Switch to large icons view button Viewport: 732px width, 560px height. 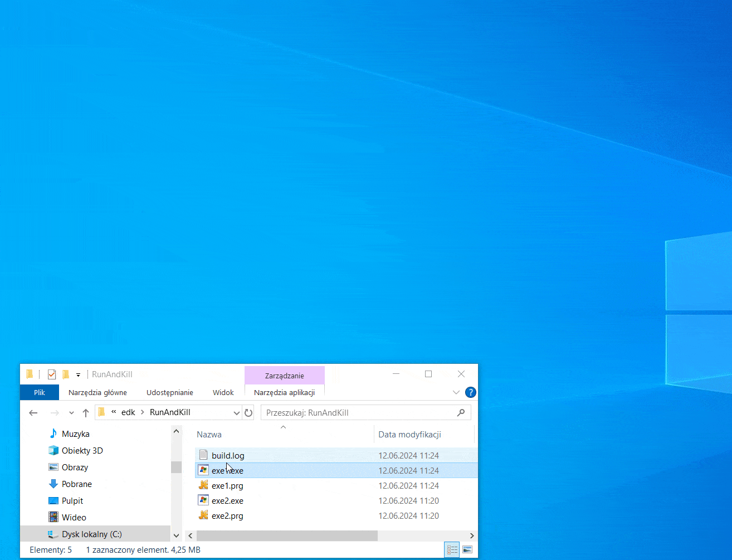click(x=467, y=550)
